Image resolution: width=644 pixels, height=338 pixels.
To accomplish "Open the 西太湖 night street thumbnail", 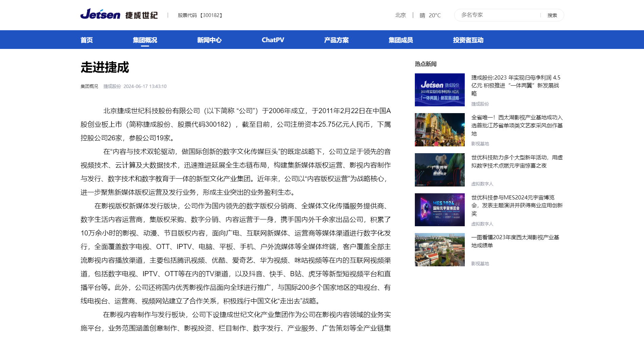I will 440,130.
